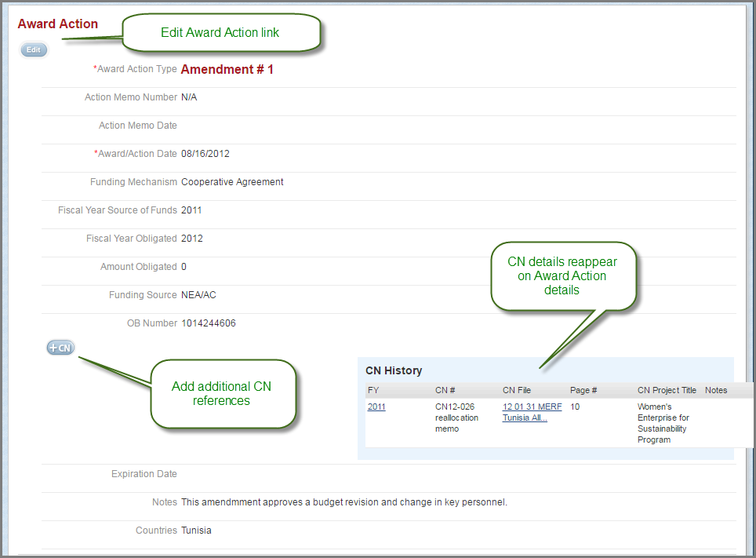Click the 'Page #' column header
The height and width of the screenshot is (558, 756).
583,390
